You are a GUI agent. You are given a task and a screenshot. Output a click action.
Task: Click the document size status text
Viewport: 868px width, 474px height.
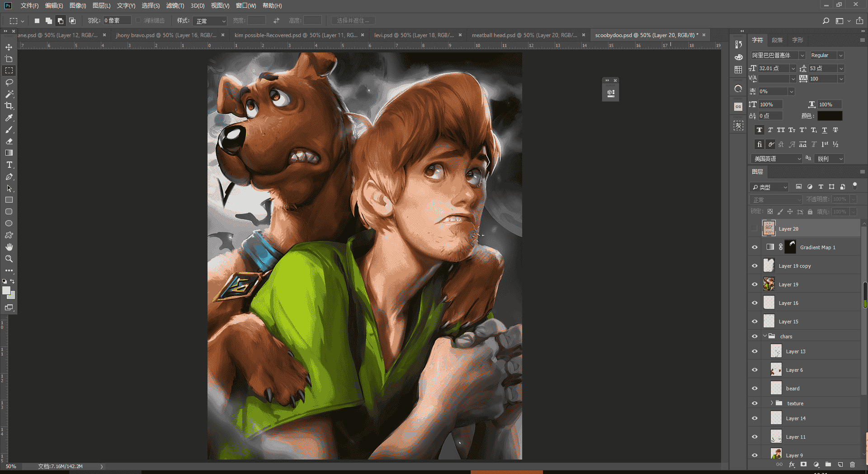tap(60, 466)
